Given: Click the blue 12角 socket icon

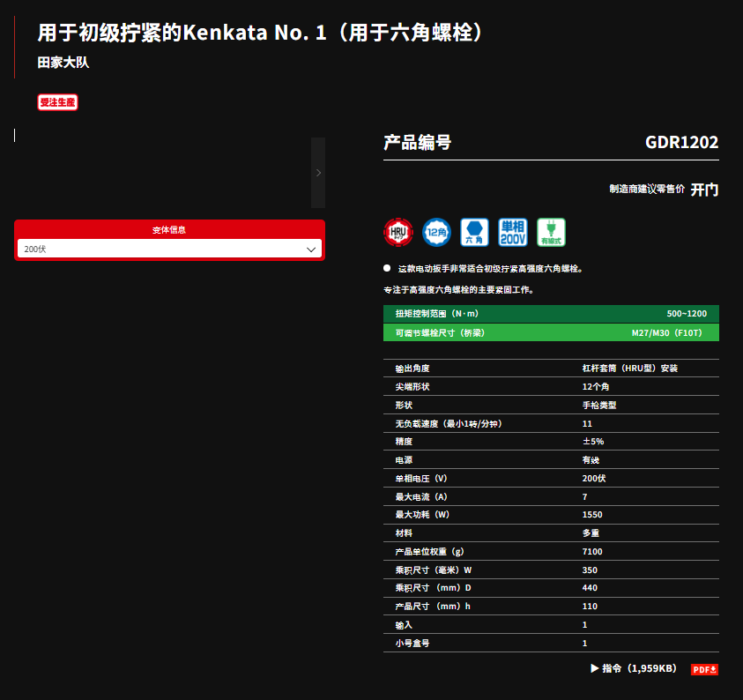Looking at the screenshot, I should pos(436,232).
